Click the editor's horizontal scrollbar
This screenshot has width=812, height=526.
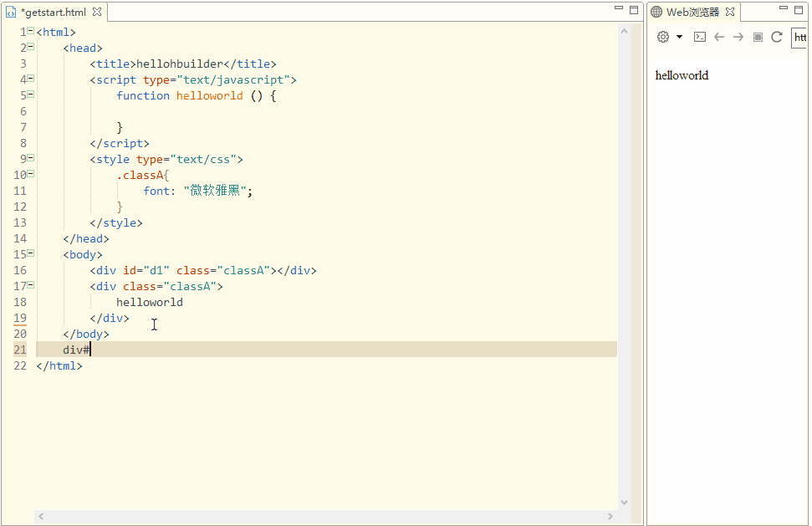click(326, 517)
